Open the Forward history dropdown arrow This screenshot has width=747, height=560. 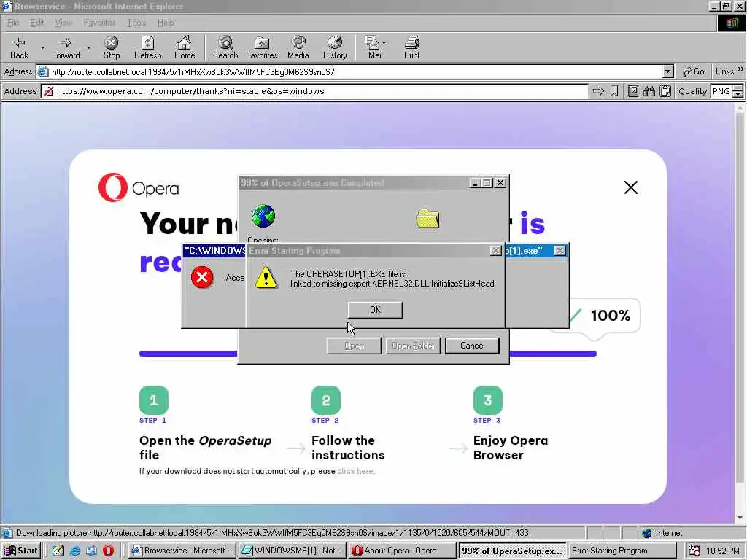tap(88, 47)
